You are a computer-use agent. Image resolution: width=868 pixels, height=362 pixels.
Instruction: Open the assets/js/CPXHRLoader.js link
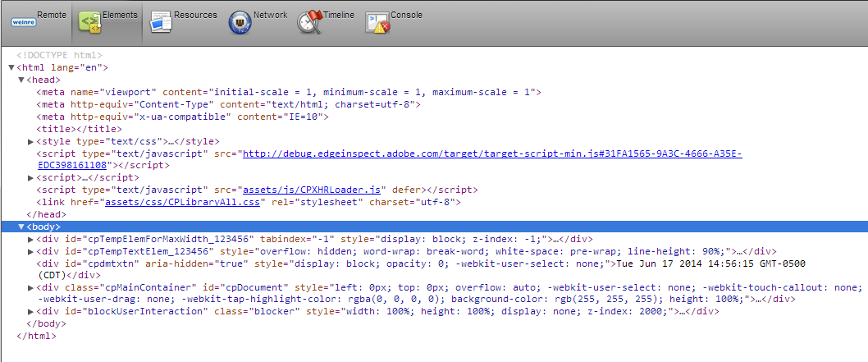tap(312, 190)
